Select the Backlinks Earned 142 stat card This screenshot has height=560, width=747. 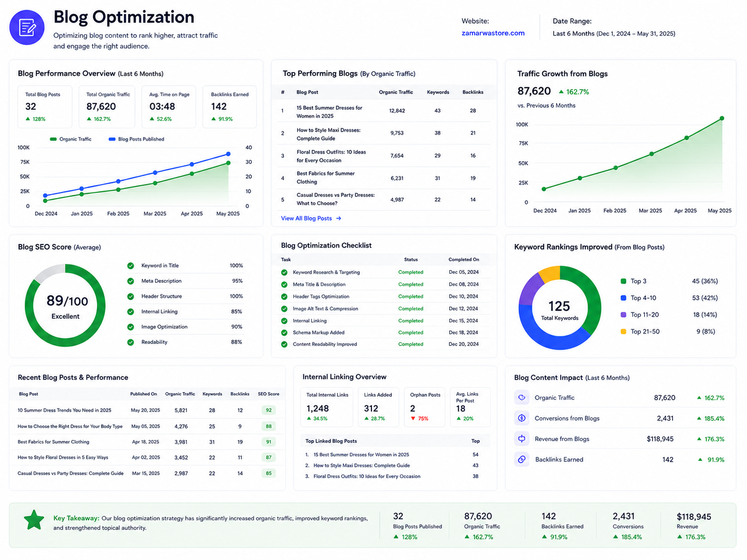230,107
